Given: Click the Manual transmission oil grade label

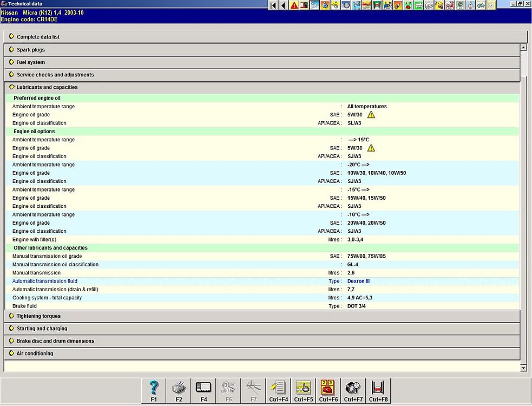Looking at the screenshot, I should tap(47, 256).
